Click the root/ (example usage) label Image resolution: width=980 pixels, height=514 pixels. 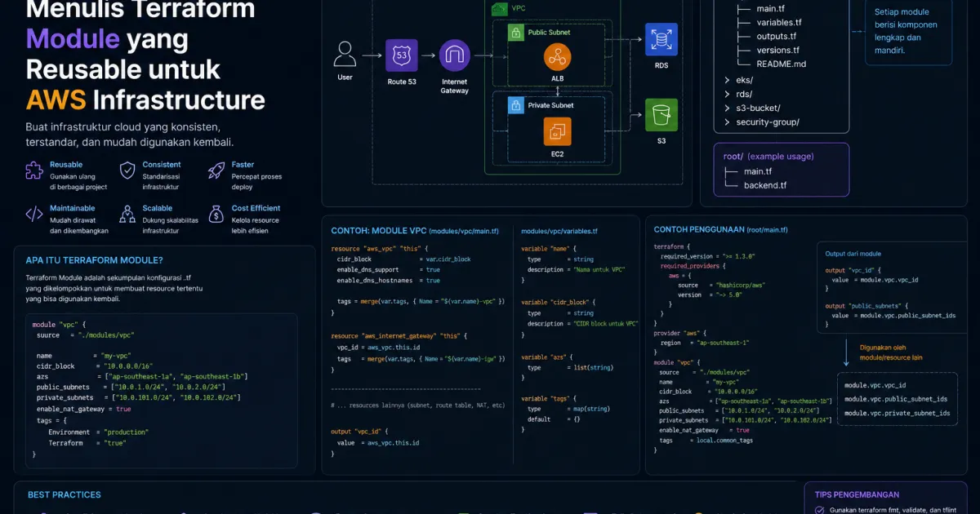pyautogui.click(x=768, y=156)
